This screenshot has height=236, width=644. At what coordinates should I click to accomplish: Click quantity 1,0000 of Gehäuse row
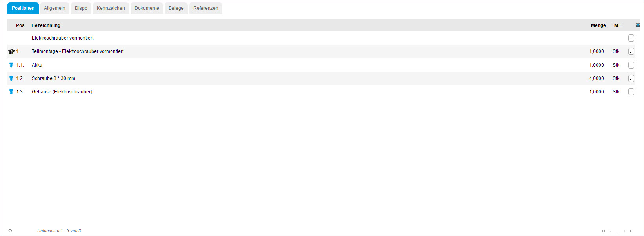pos(597,92)
